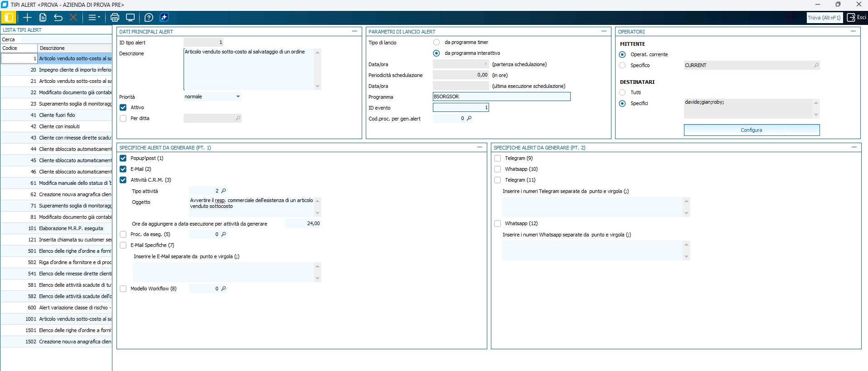The height and width of the screenshot is (371, 868).
Task: Toggle the Popup\post (1) checkbox
Action: pyautogui.click(x=123, y=158)
